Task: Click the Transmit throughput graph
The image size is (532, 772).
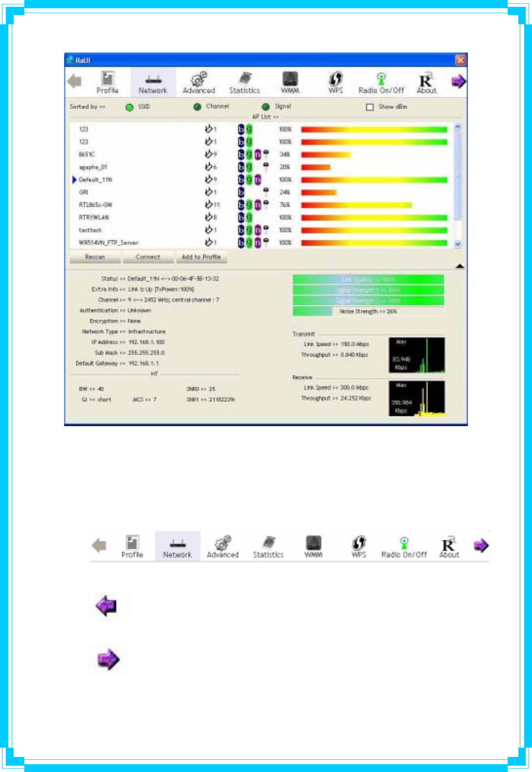Action: click(417, 355)
